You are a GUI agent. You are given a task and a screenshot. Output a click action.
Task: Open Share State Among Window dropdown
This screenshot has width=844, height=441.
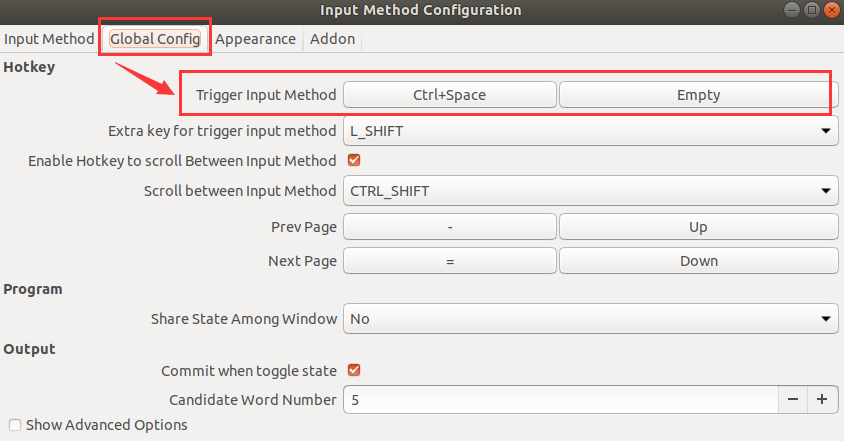[590, 319]
